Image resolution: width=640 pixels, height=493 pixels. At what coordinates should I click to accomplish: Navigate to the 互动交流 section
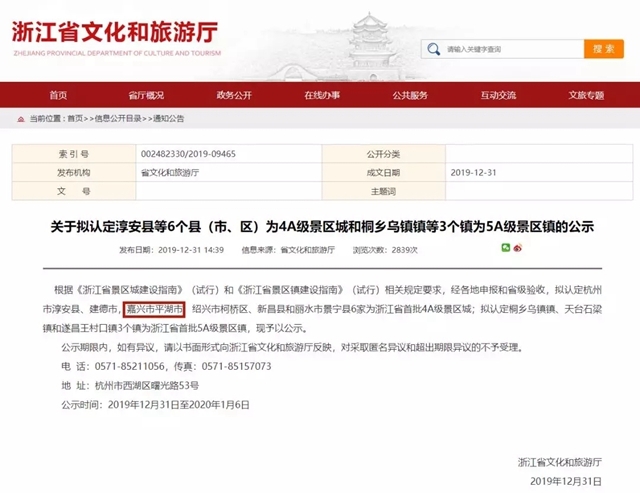[x=497, y=95]
